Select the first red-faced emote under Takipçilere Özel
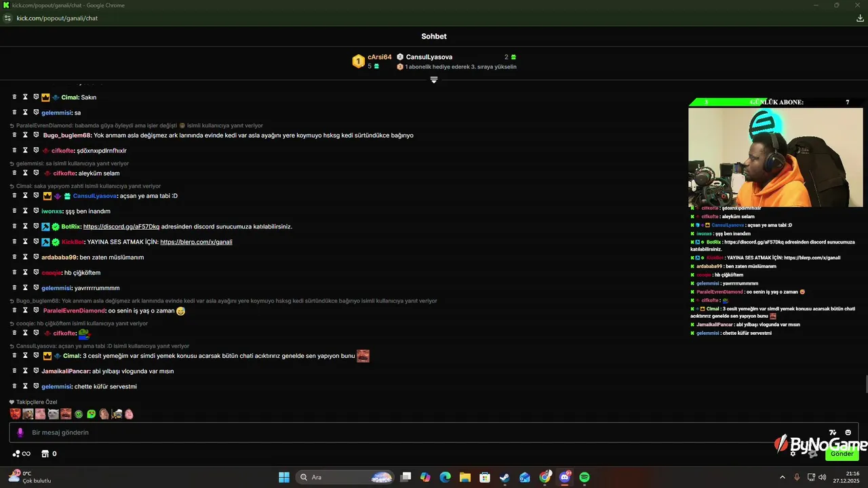 pos(15,414)
